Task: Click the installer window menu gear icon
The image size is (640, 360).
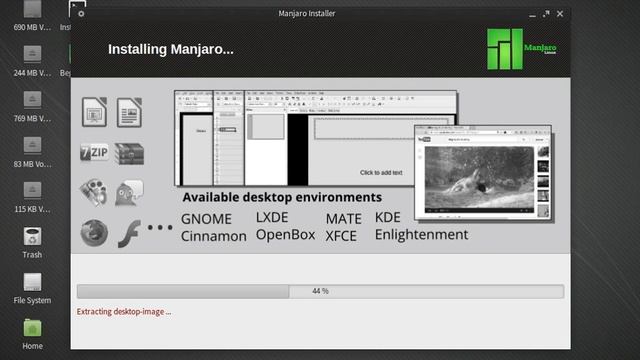Action: [81, 13]
